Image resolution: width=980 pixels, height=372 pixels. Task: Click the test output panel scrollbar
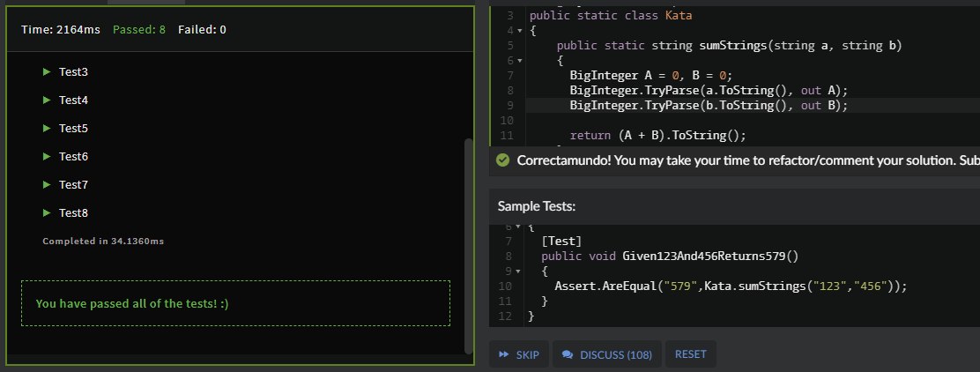tap(469, 245)
